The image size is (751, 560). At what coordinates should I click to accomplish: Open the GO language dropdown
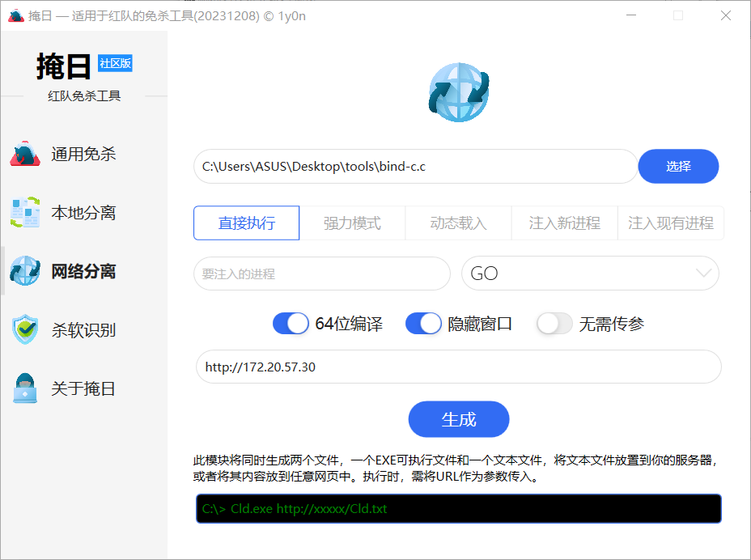click(x=590, y=273)
